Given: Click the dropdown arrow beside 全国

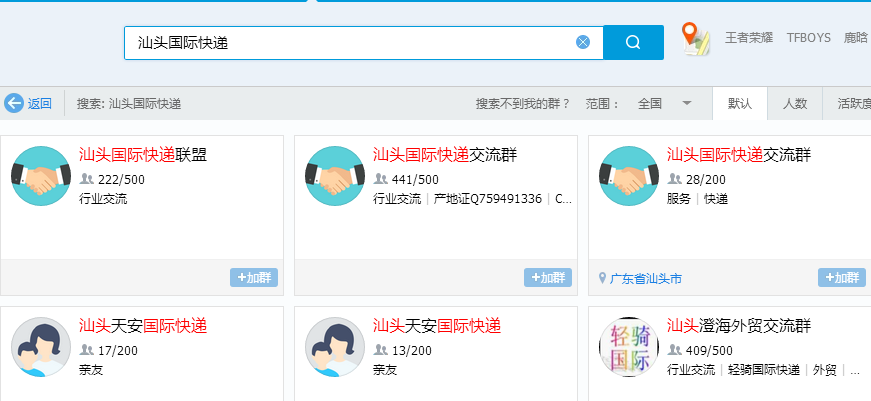Looking at the screenshot, I should coord(687,103).
